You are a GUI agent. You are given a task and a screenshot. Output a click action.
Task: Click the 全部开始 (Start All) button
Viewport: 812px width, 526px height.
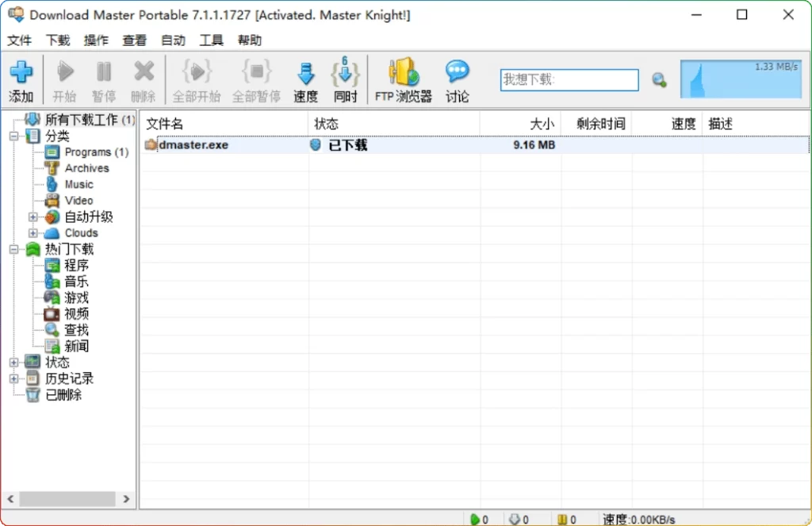point(196,79)
